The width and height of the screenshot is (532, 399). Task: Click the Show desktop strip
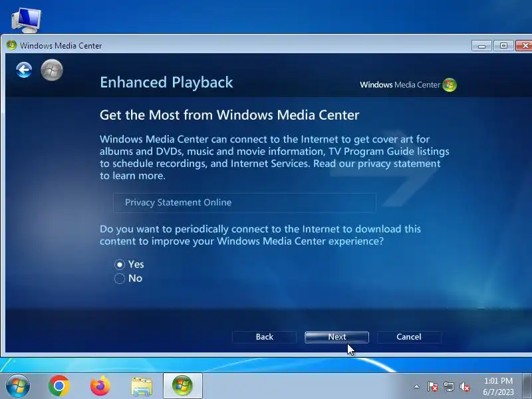pos(527,386)
